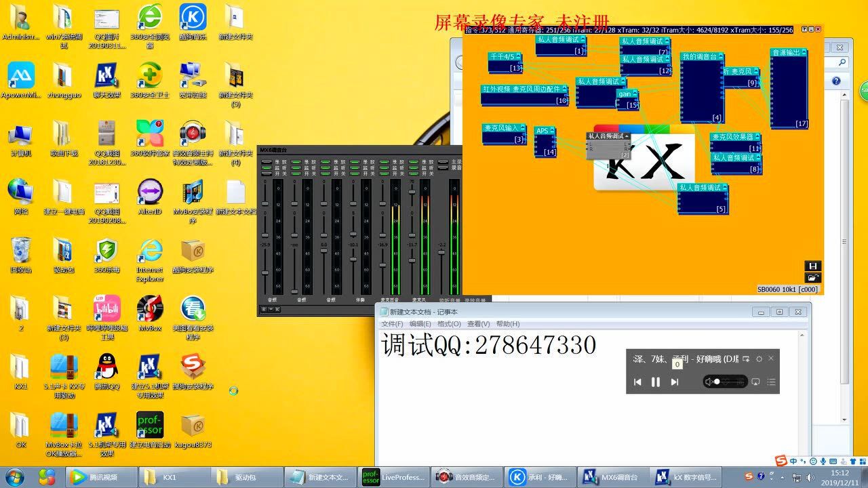Open the Internet Explorer desktop icon

(150, 260)
